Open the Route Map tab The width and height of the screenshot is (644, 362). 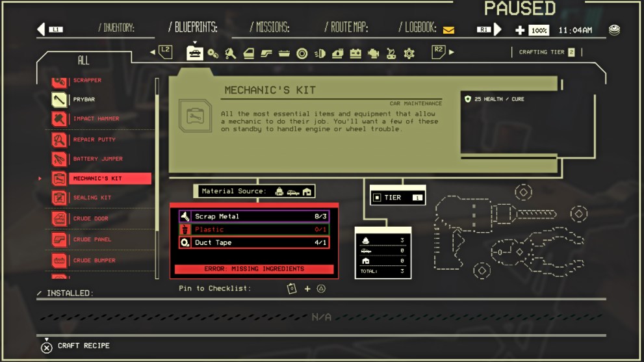(x=346, y=27)
